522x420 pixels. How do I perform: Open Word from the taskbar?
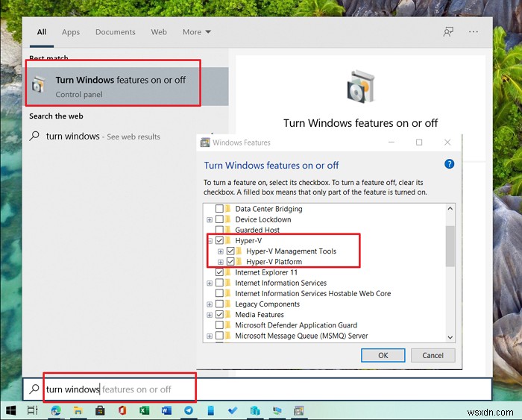166,410
